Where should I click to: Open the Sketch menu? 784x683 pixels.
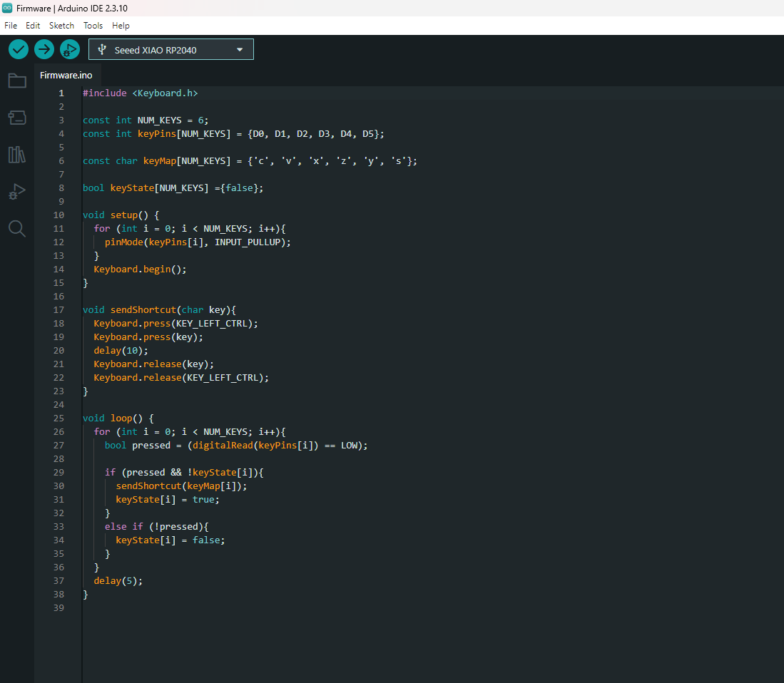[61, 26]
